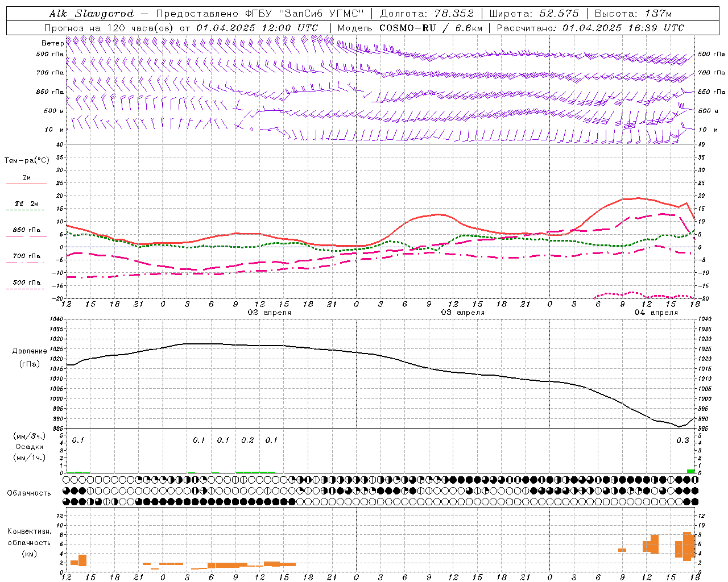Click the '(мм/1ч.)' precipitation unit label
728x582 pixels.
[x=30, y=458]
